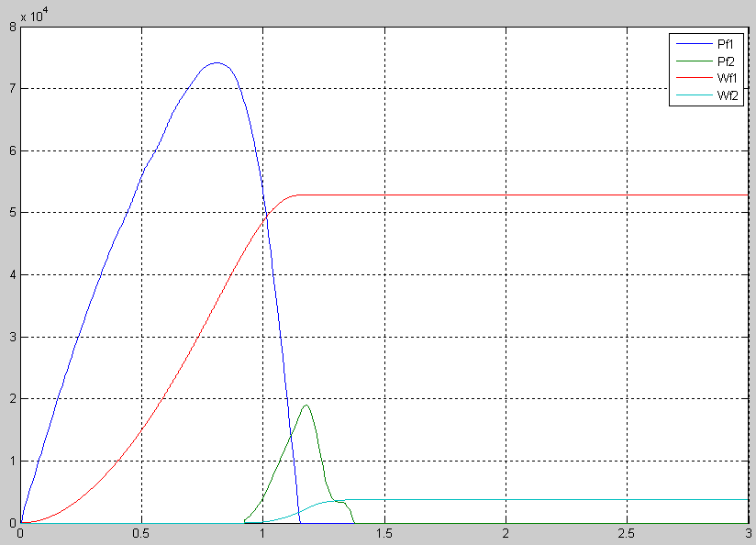
Task: Click the x-axis tick label 1.5
Action: click(384, 534)
